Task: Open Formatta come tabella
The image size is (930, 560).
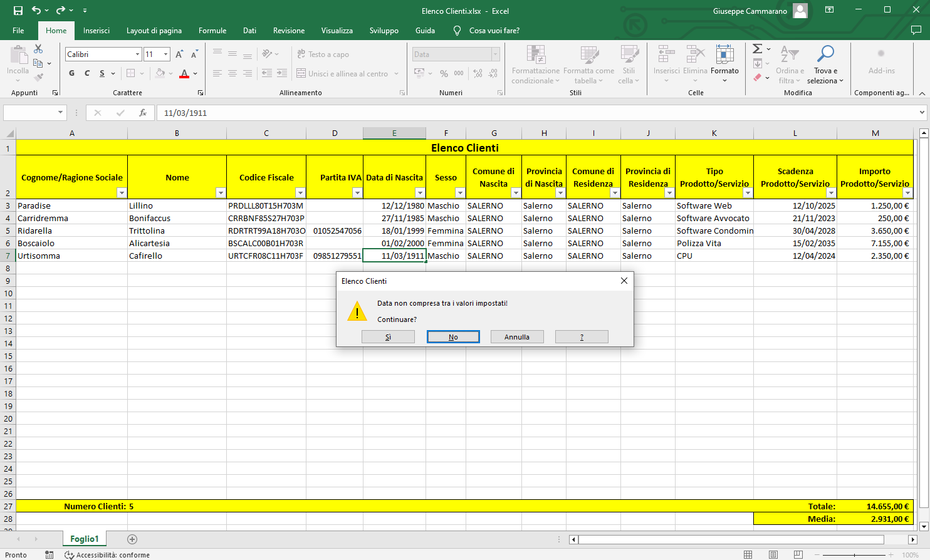Action: (x=588, y=65)
